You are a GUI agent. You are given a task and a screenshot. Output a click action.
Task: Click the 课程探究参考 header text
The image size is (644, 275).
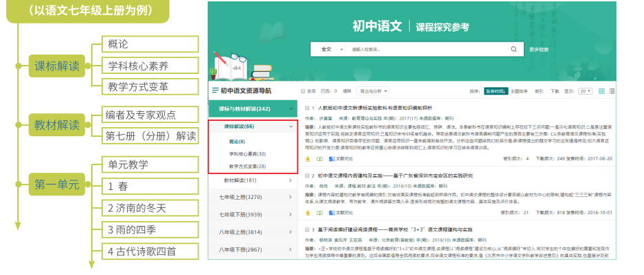(x=442, y=28)
